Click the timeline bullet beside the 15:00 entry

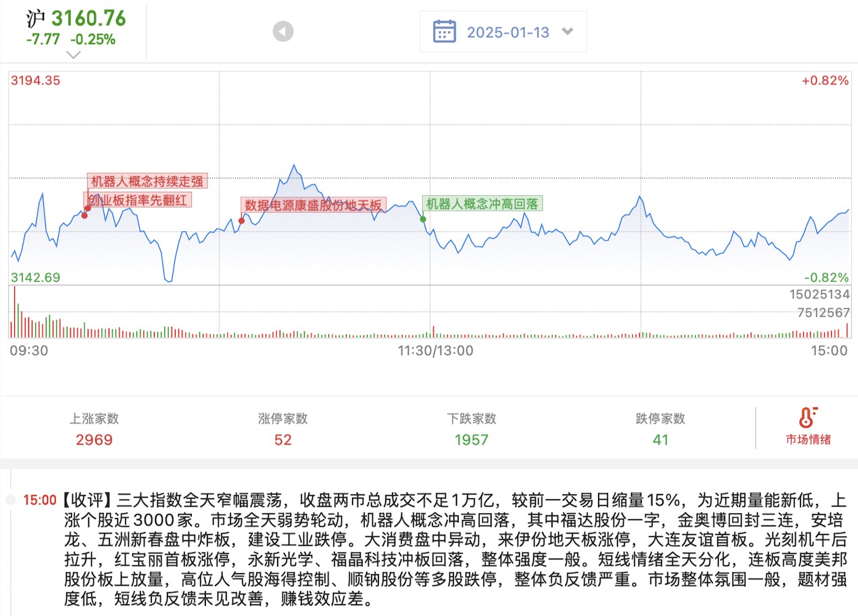10,500
